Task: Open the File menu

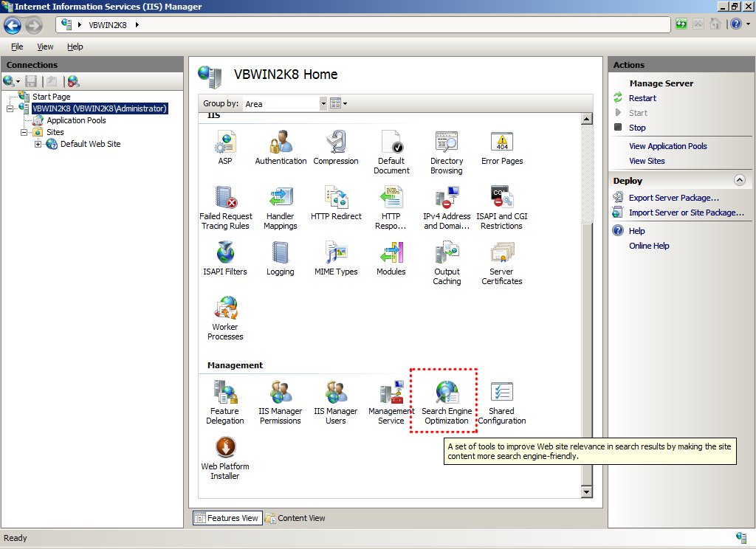Action: pyautogui.click(x=18, y=46)
